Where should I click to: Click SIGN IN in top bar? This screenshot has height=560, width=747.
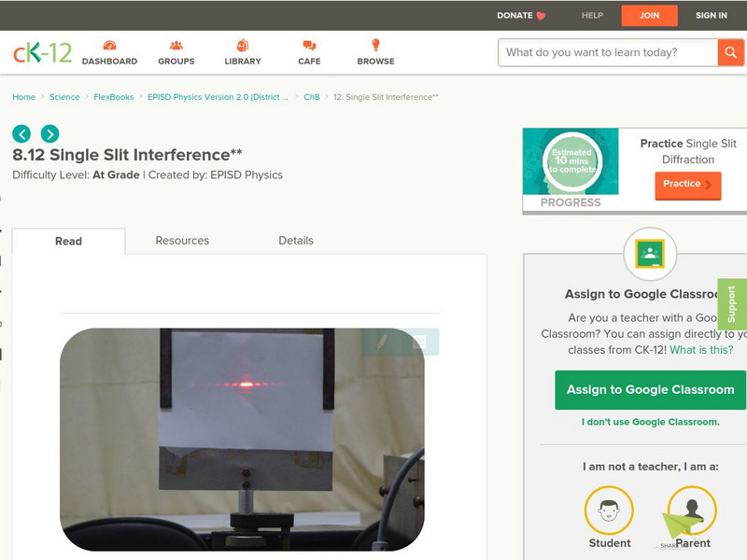tap(712, 15)
